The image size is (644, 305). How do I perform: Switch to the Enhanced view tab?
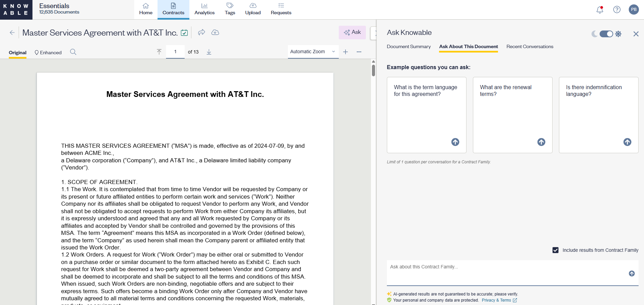click(48, 53)
